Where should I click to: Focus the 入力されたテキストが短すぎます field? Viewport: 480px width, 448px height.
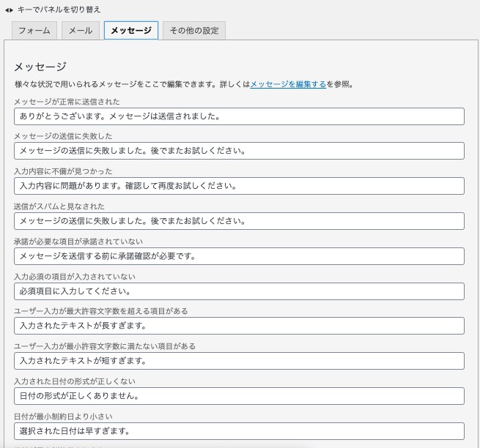[x=239, y=361]
